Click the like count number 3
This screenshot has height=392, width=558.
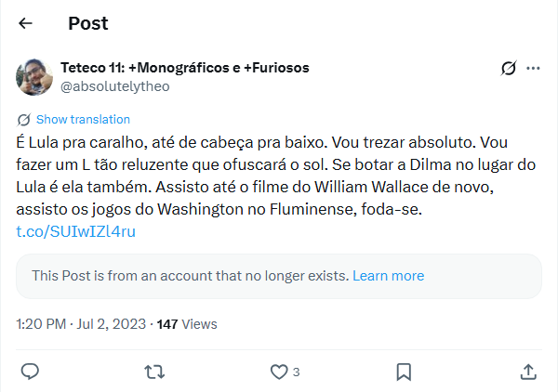tap(296, 372)
